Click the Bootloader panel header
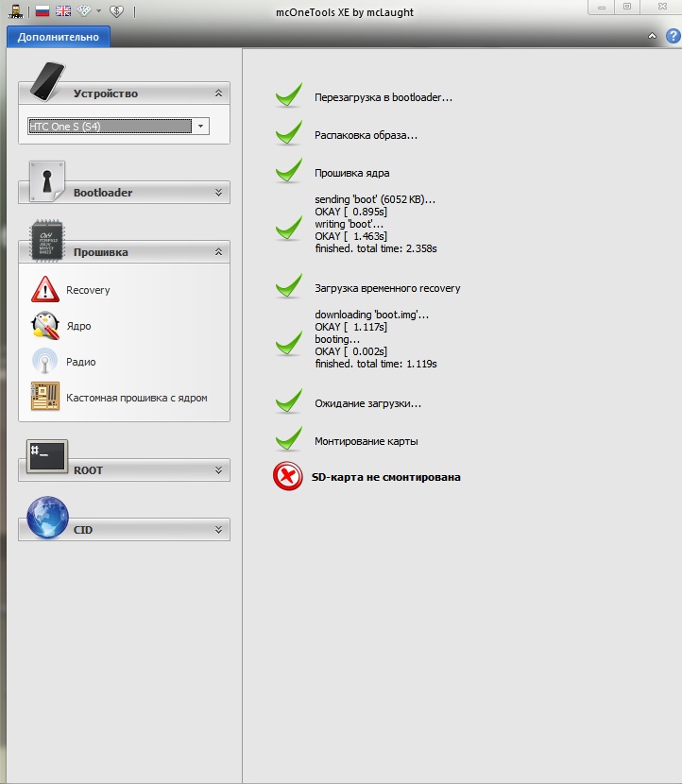Screen dimensions: 682x784 click(124, 193)
